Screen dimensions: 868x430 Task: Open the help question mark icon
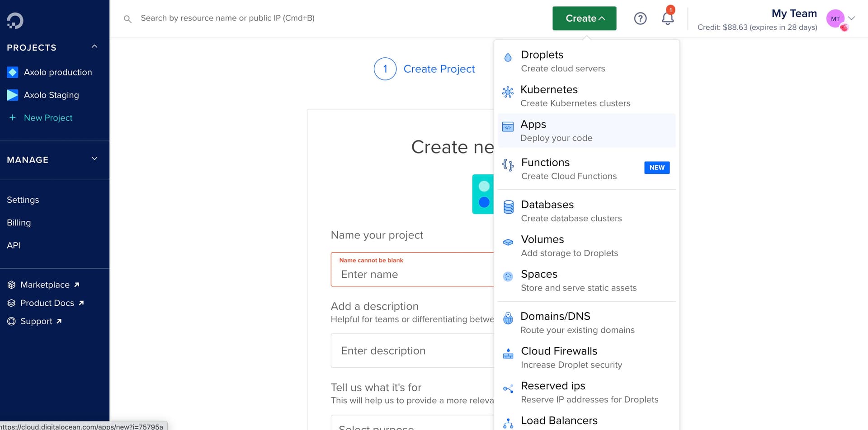click(640, 19)
